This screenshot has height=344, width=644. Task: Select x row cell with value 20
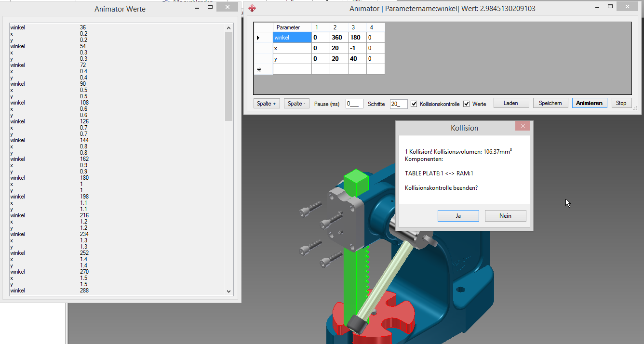click(339, 48)
